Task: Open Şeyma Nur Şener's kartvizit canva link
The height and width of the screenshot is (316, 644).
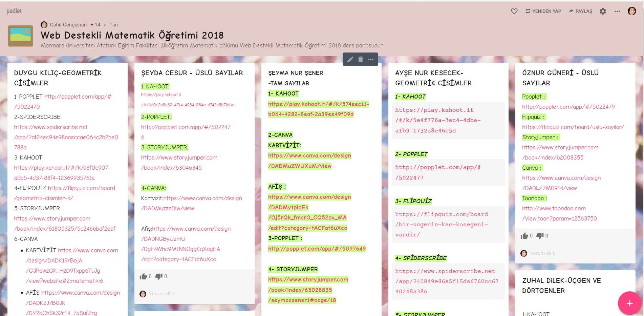Action: pos(309,161)
